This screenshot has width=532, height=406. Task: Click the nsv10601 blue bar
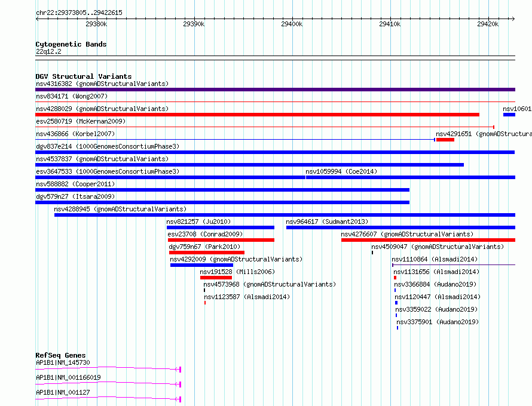pyautogui.click(x=509, y=115)
